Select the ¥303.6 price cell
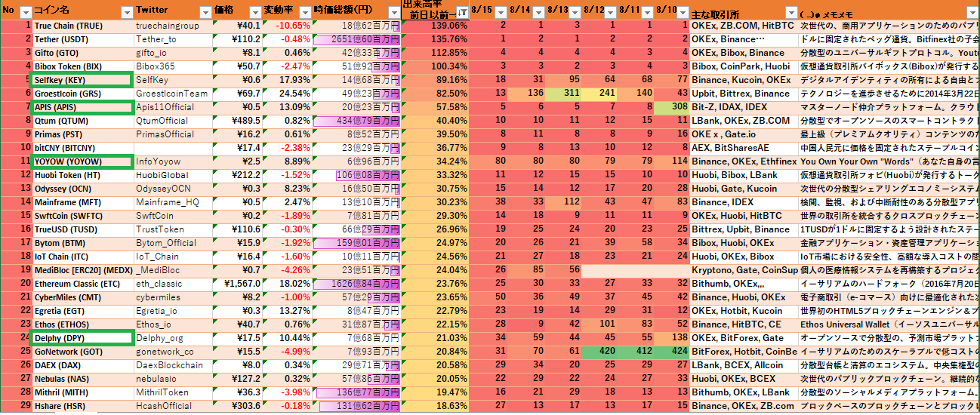The width and height of the screenshot is (980, 415). tap(237, 406)
